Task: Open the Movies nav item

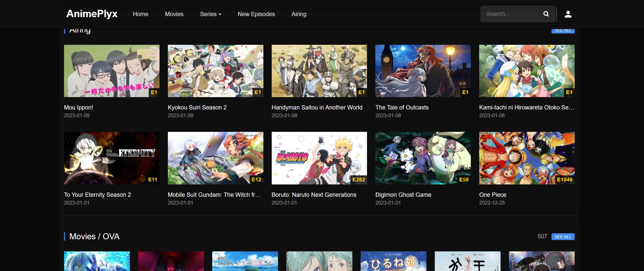Action: click(174, 14)
